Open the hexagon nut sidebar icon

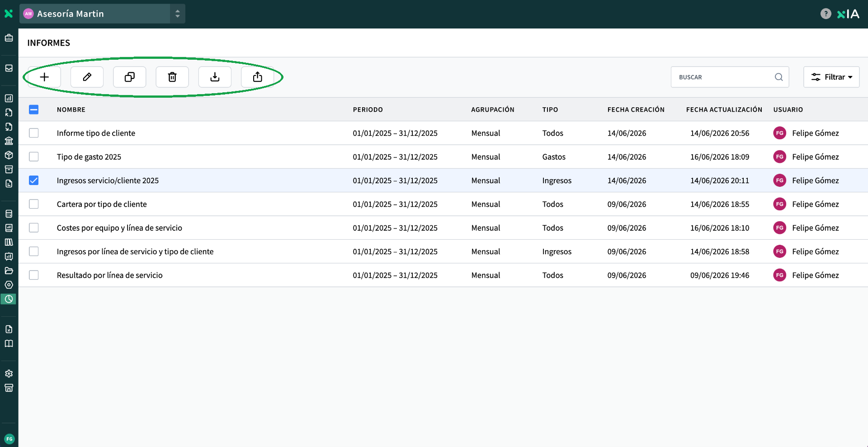(9, 285)
